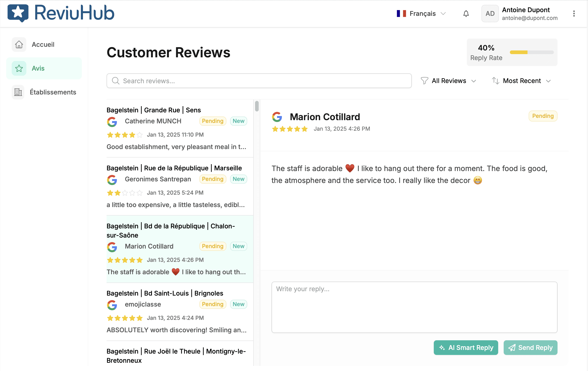The image size is (588, 371).
Task: Open Établissements in the sidebar
Action: coord(44,92)
